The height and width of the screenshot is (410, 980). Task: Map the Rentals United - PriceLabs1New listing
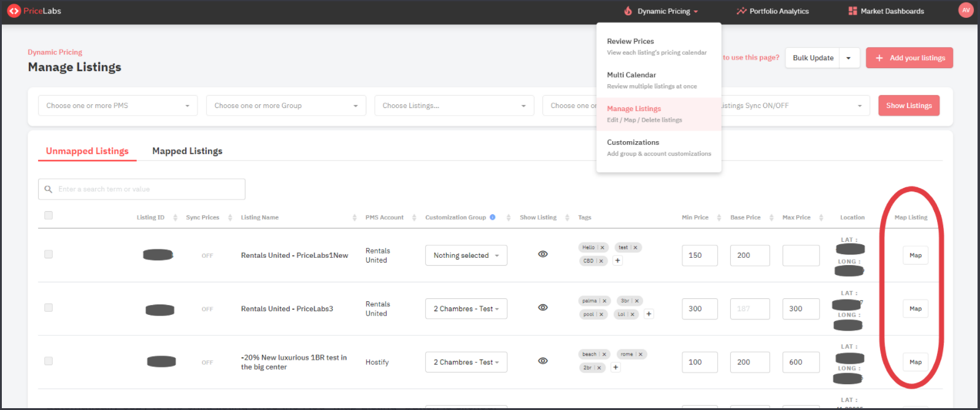pyautogui.click(x=916, y=255)
